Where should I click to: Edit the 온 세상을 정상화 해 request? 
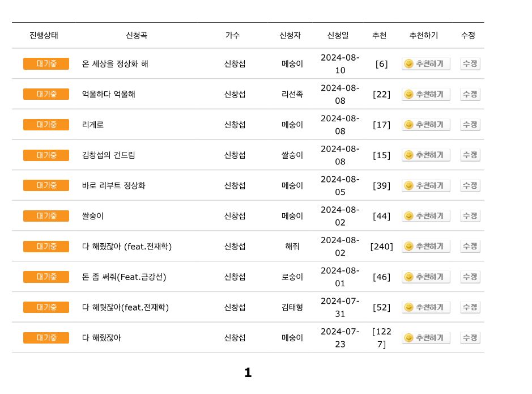(470, 64)
